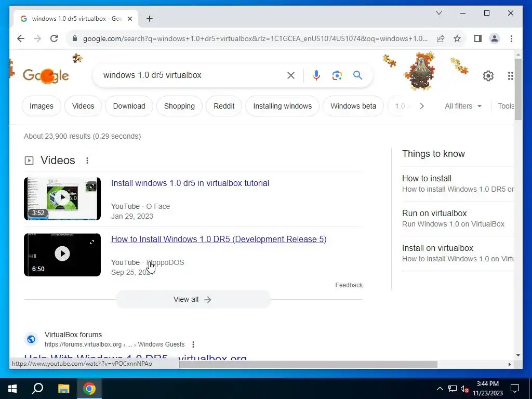Click the muted volume tray icon

464,389
